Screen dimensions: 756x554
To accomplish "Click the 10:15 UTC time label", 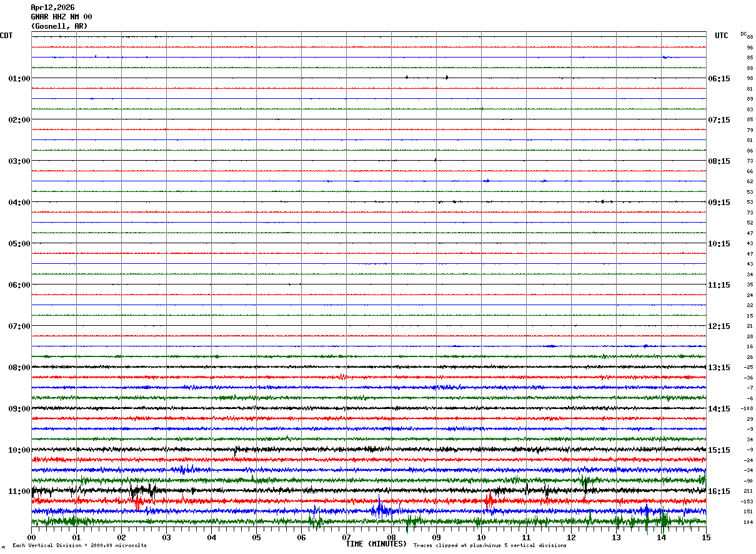I will 719,244.
